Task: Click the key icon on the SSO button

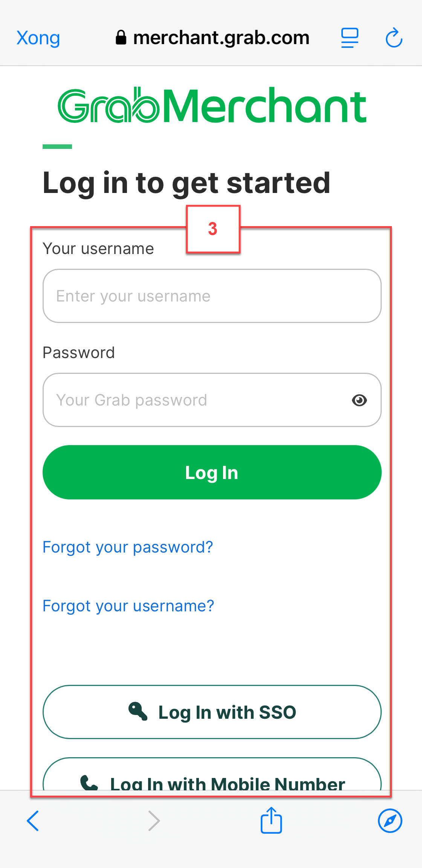Action: [x=138, y=711]
